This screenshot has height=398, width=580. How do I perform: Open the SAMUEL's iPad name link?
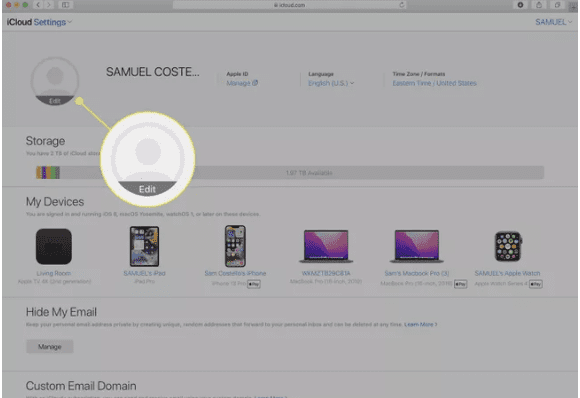[144, 273]
